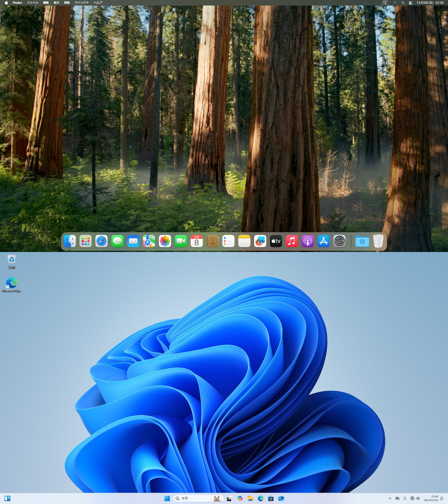Viewport: 448px width, 504px height.
Task: Open the Windows Start menu
Action: click(167, 499)
